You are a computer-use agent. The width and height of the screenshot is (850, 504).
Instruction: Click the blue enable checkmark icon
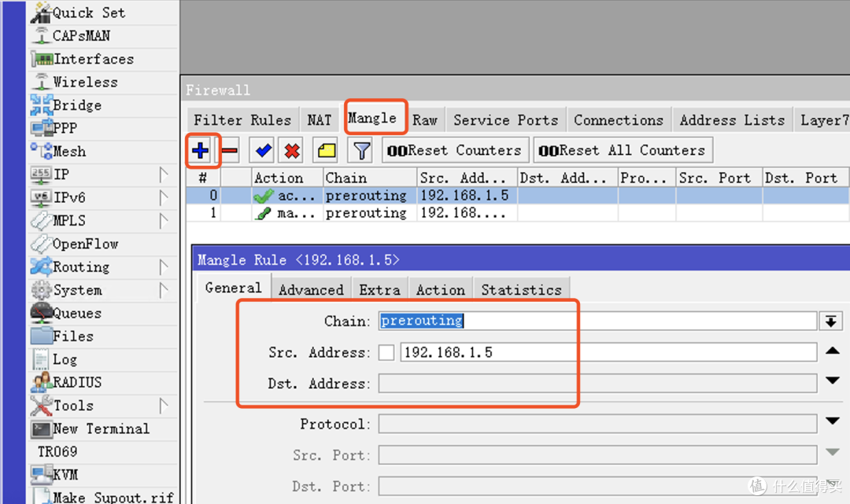(261, 149)
